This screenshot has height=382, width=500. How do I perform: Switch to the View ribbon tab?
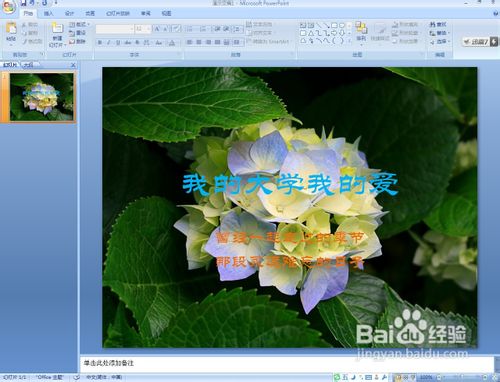tap(166, 13)
